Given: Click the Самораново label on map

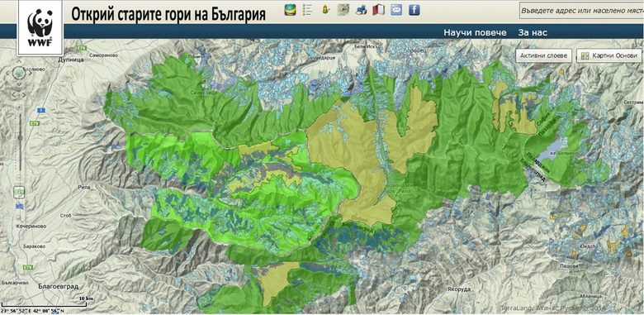Looking at the screenshot, I should pyautogui.click(x=103, y=55).
